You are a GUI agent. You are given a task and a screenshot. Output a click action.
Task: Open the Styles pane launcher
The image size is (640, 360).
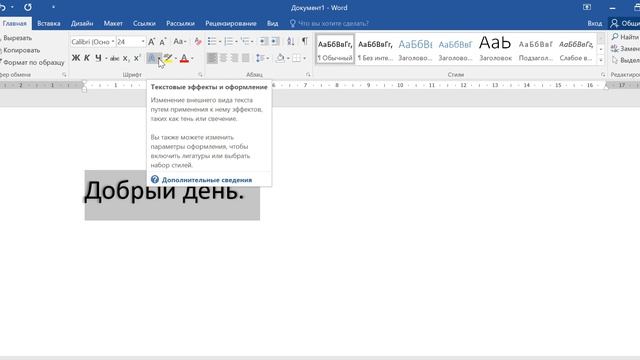603,75
